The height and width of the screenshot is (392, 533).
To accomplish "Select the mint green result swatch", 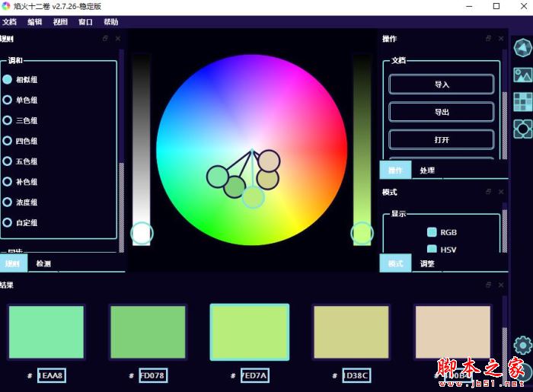I will (x=46, y=332).
